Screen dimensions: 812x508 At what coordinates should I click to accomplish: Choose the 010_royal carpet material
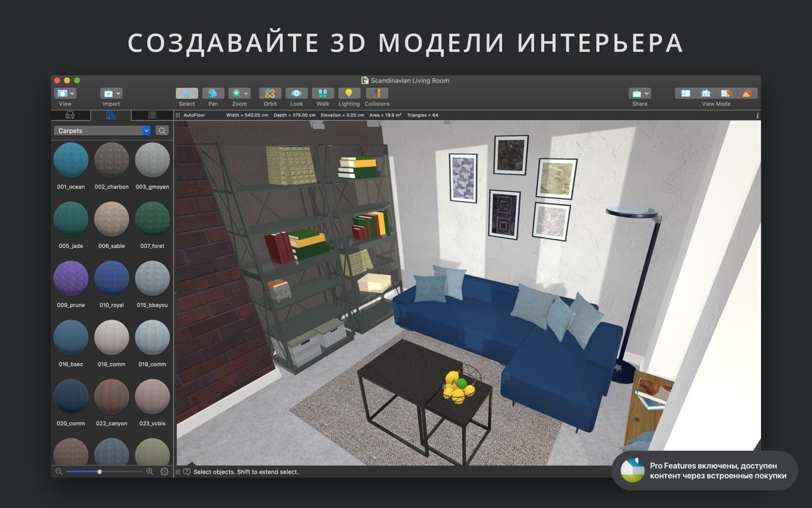point(111,279)
